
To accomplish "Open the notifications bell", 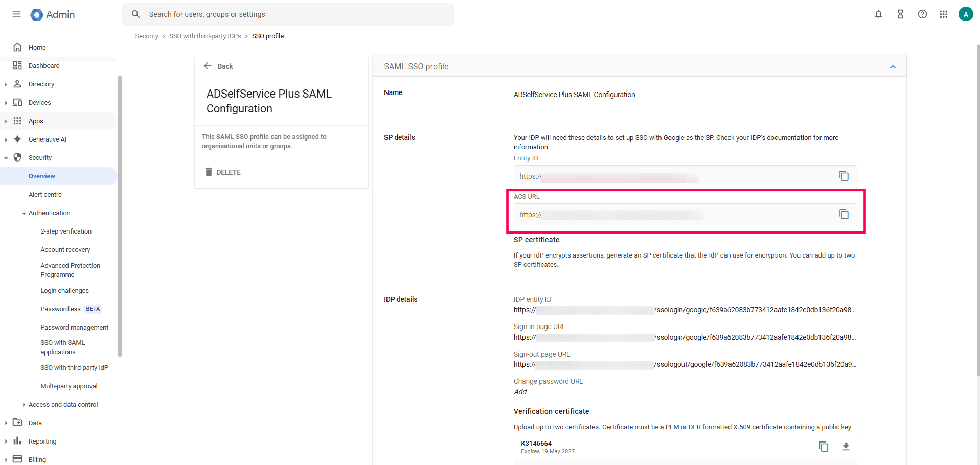I will click(x=878, y=14).
